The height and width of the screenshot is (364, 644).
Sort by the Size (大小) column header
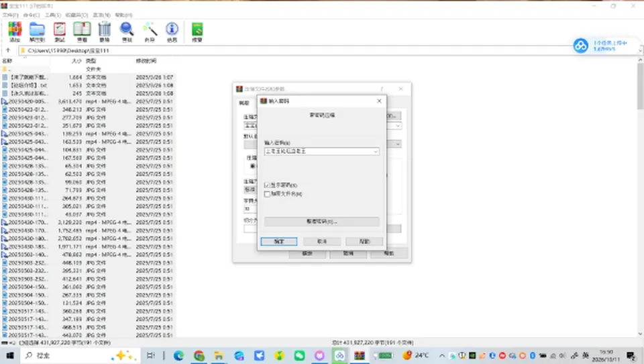tap(67, 61)
